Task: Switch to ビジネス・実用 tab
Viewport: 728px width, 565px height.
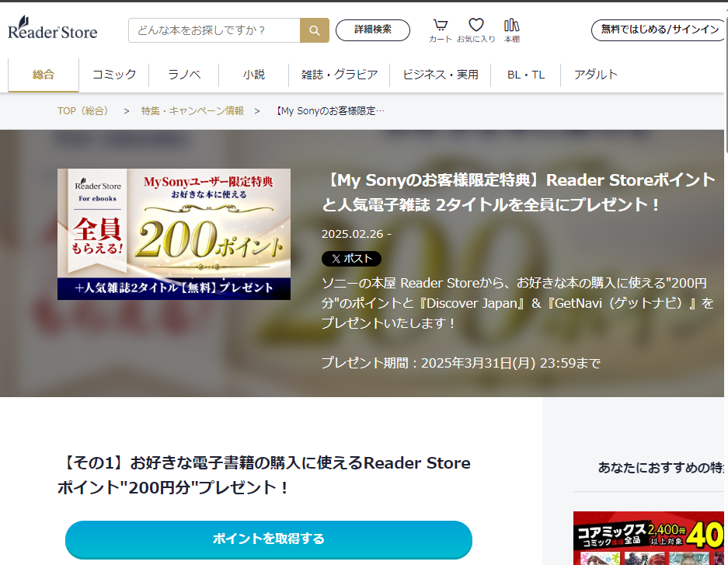Action: click(x=441, y=75)
